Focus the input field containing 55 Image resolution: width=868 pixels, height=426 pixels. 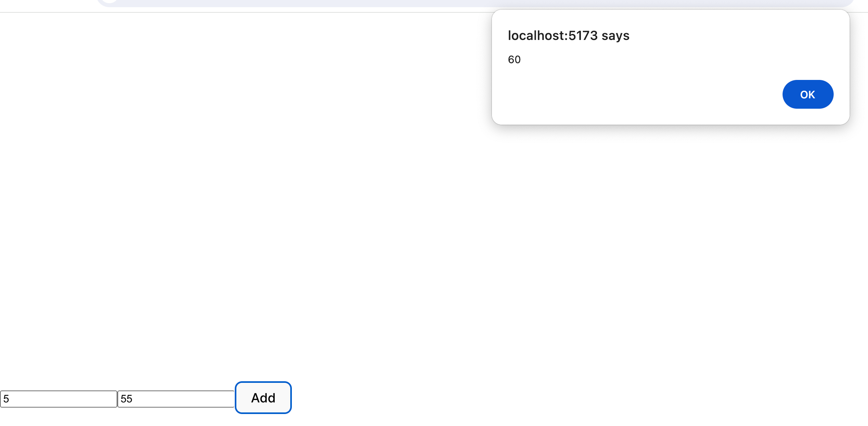click(x=176, y=399)
